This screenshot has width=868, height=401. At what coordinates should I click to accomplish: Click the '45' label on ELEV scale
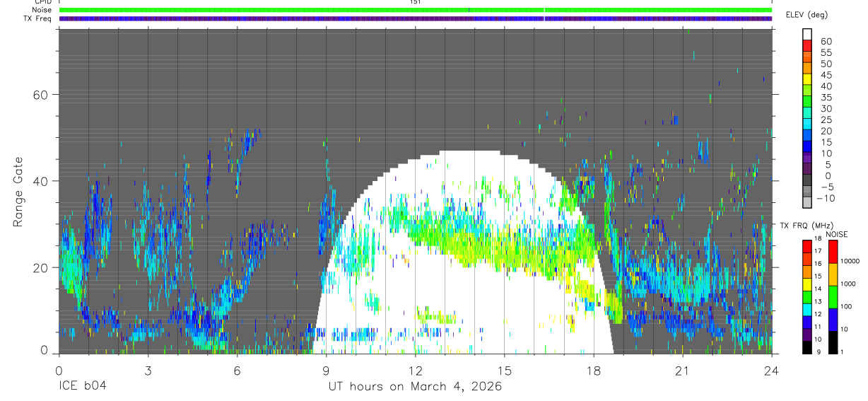pyautogui.click(x=826, y=75)
